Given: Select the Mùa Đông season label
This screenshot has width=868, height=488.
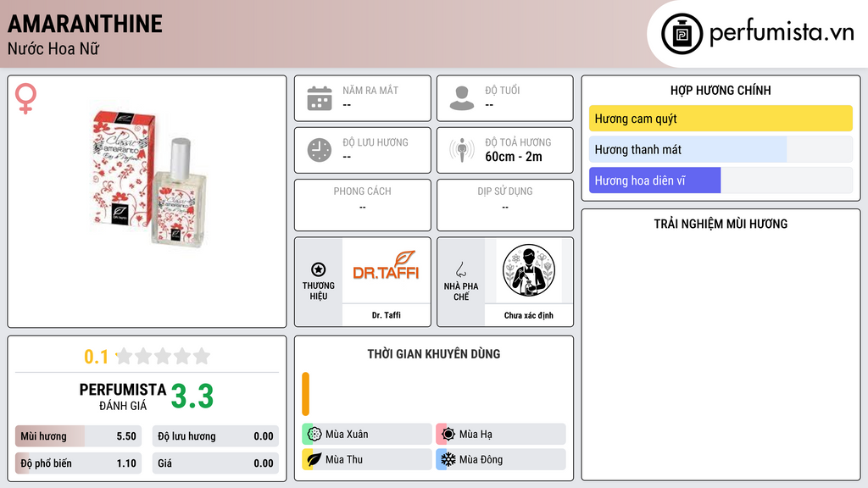Looking at the screenshot, I should [x=481, y=459].
